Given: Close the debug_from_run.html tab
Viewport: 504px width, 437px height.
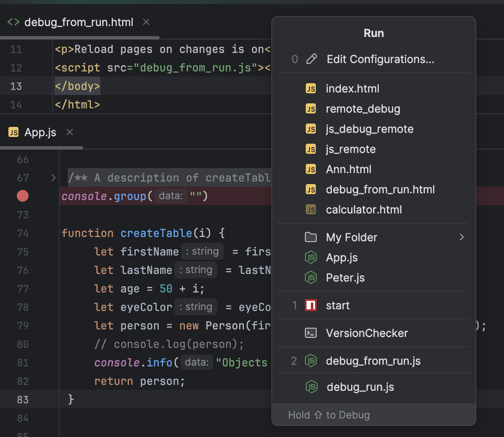Looking at the screenshot, I should (x=146, y=22).
